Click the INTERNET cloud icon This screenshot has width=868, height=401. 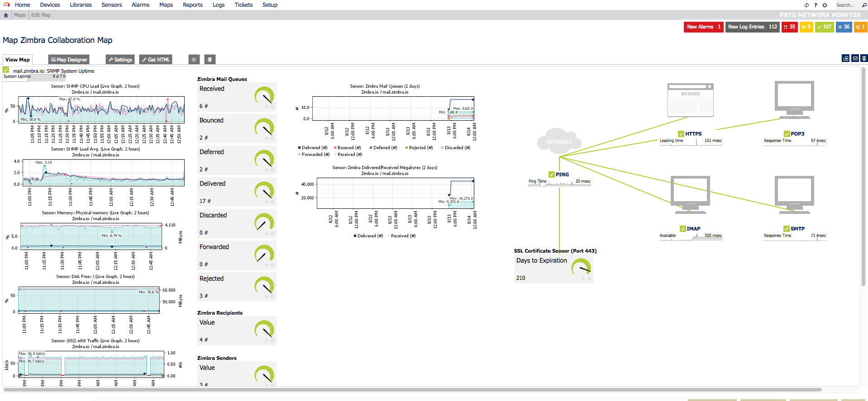(x=559, y=141)
